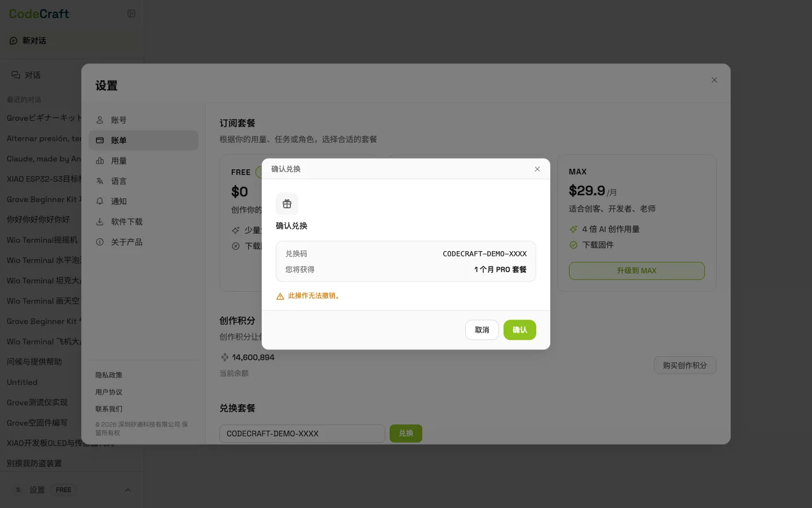Open the 通知 notifications tab
Image resolution: width=812 pixels, height=508 pixels.
(143, 202)
